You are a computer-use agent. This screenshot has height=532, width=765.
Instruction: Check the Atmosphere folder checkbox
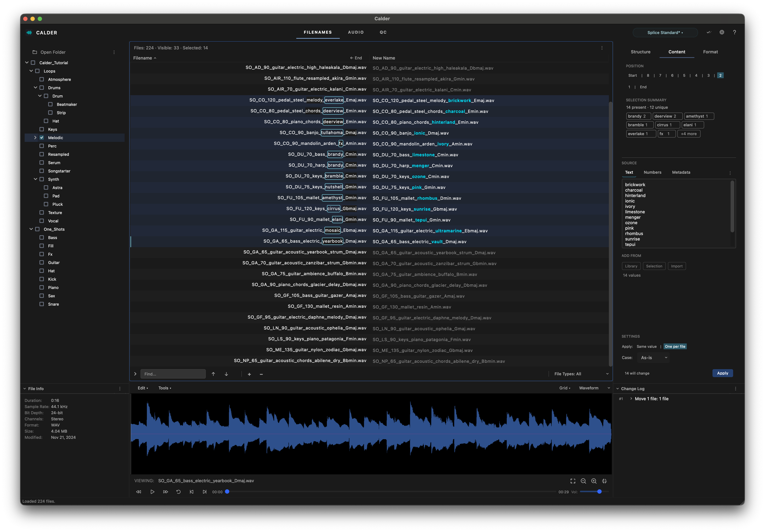coord(42,79)
